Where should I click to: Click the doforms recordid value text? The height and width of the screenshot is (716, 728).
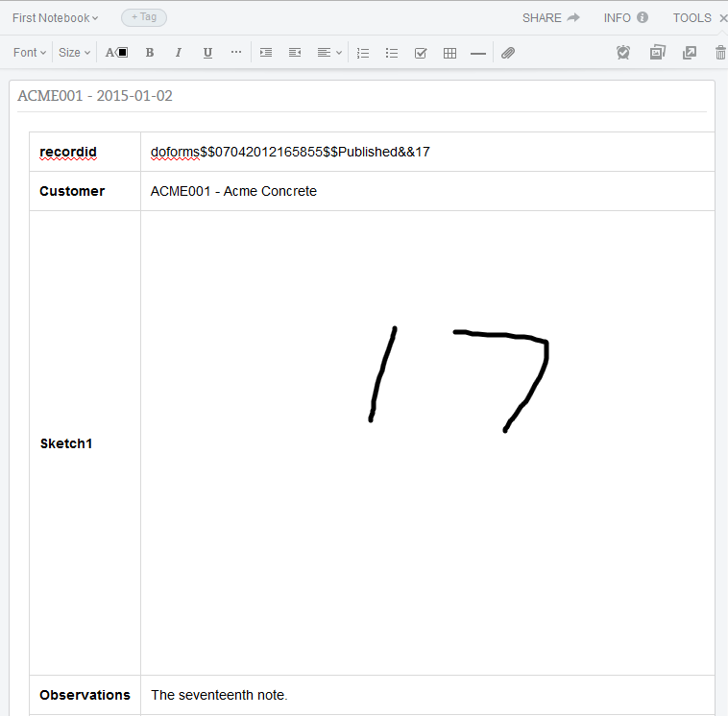tap(290, 152)
